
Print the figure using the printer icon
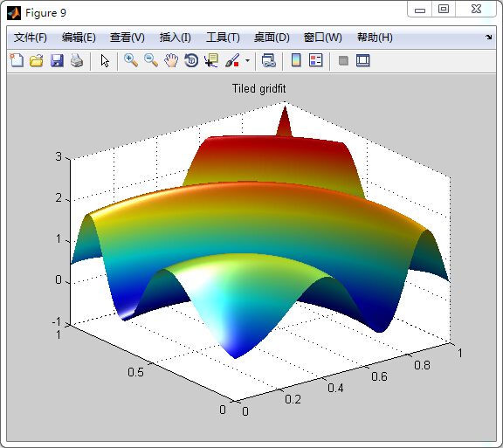(77, 60)
